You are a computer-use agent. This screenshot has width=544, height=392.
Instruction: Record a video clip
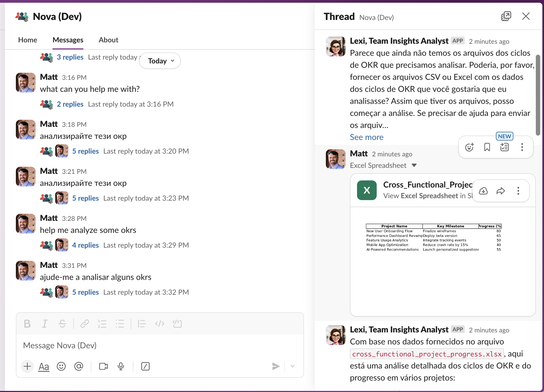tap(103, 366)
